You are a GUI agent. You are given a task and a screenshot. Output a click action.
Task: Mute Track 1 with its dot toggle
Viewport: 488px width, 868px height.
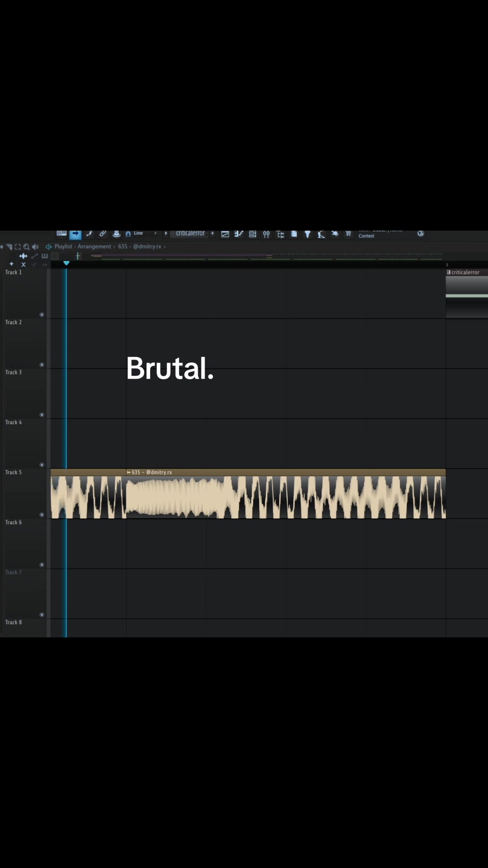(x=42, y=315)
